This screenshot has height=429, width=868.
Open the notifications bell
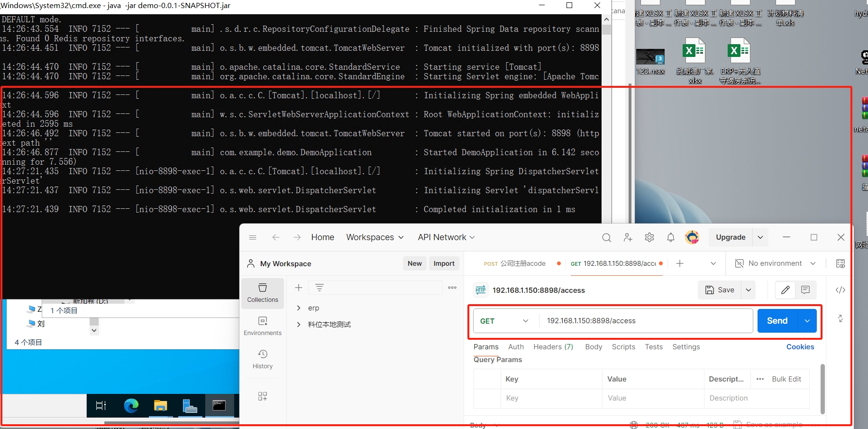point(671,237)
